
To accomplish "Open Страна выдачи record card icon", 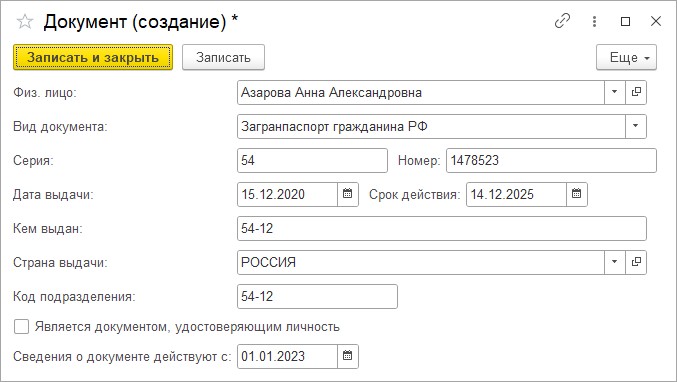I will pos(636,262).
